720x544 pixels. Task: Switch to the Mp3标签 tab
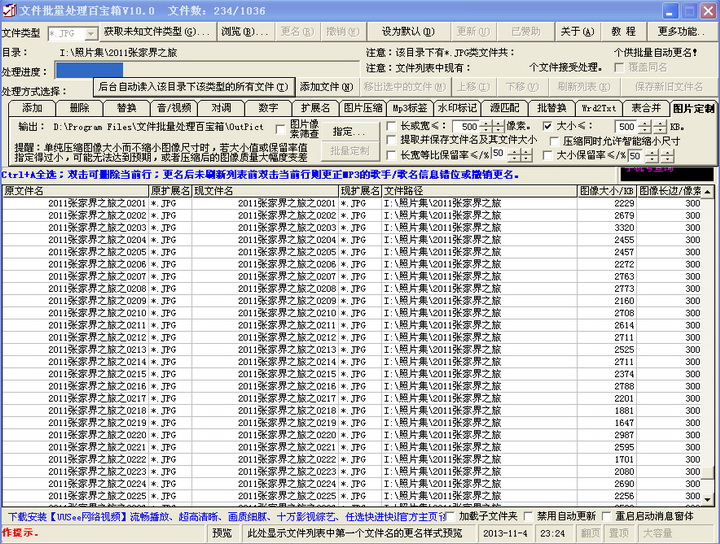[409, 108]
